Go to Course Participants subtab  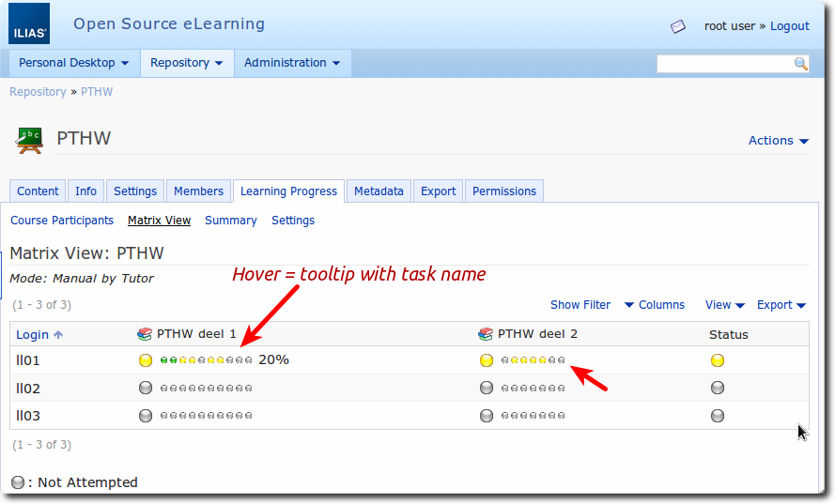(x=62, y=221)
